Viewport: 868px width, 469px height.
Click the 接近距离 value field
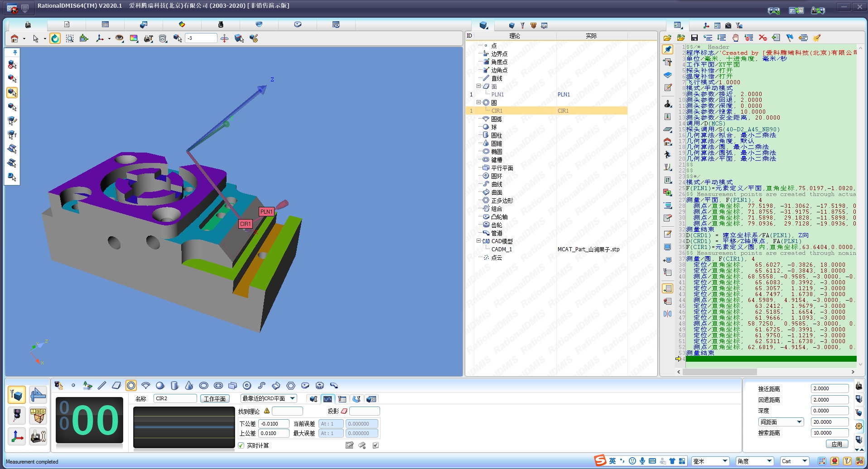tap(829, 388)
